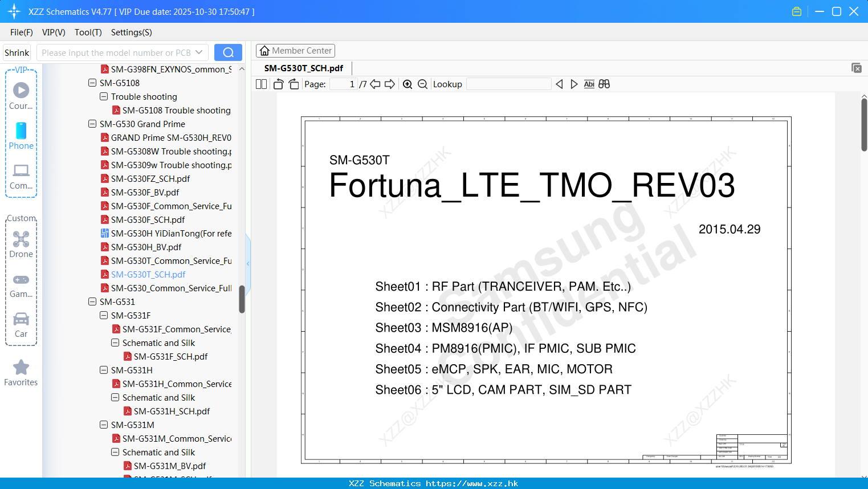This screenshot has width=868, height=489.
Task: Select the Phone category icon
Action: coord(21,136)
